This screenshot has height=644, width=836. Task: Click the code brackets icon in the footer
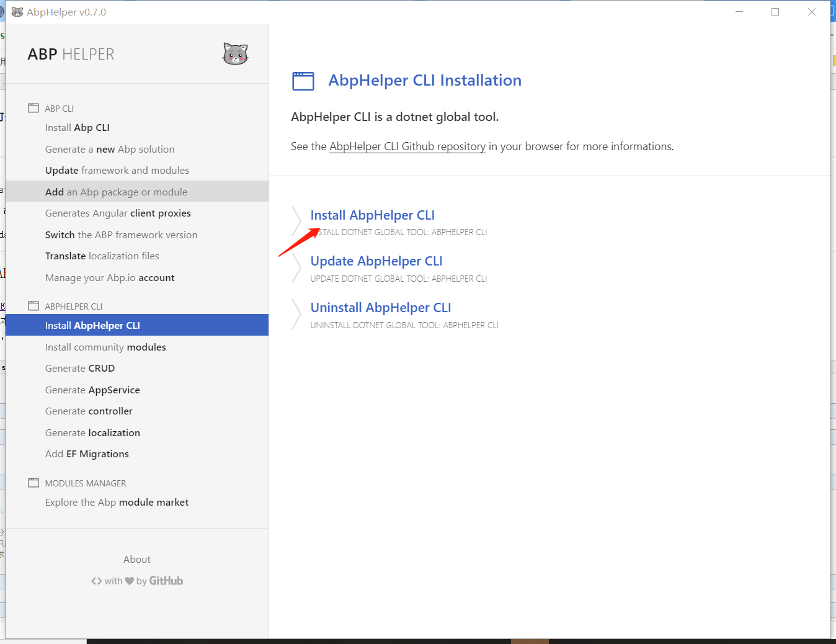(96, 581)
